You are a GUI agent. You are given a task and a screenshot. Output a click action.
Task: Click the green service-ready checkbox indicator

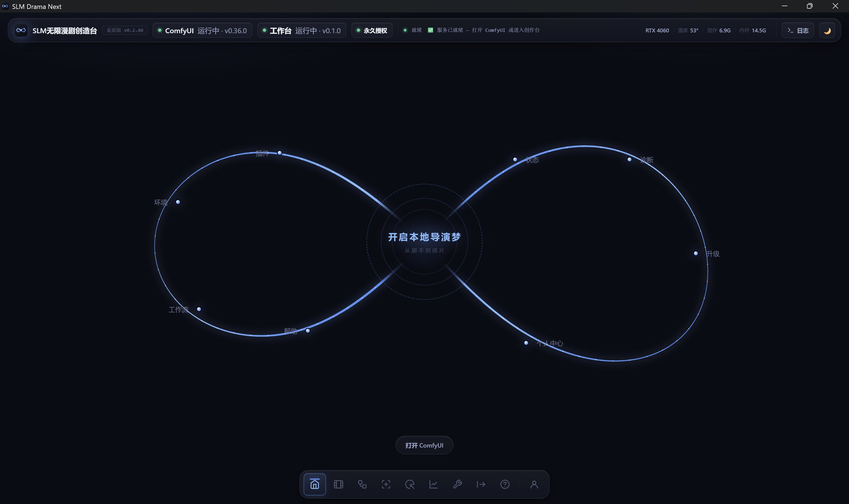[x=430, y=30]
